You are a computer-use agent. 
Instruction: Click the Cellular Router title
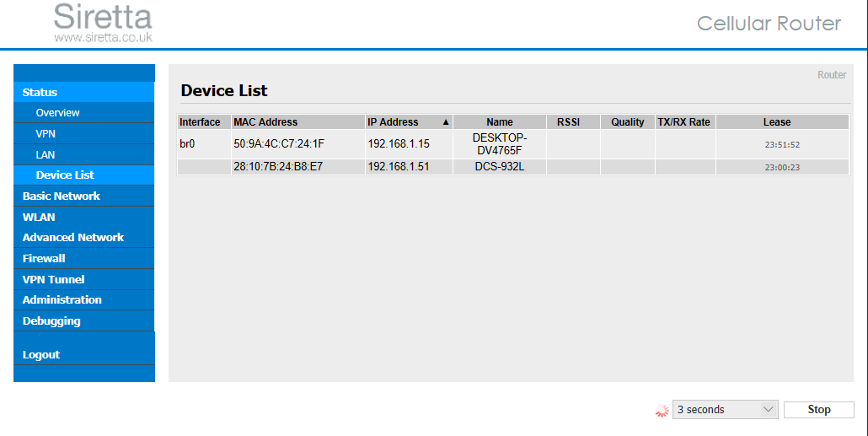click(769, 24)
